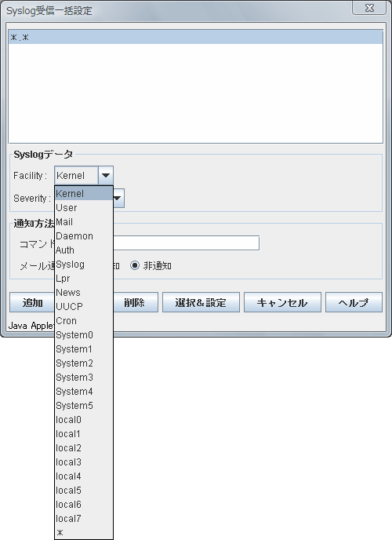
Task: Choose Syslog from the Facility list
Action: tap(84, 265)
